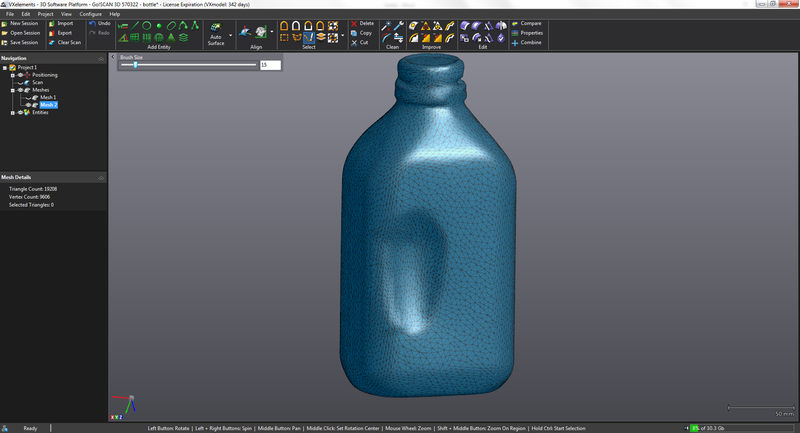Open the File menu
Viewport: 800px width, 433px height.
[10, 14]
